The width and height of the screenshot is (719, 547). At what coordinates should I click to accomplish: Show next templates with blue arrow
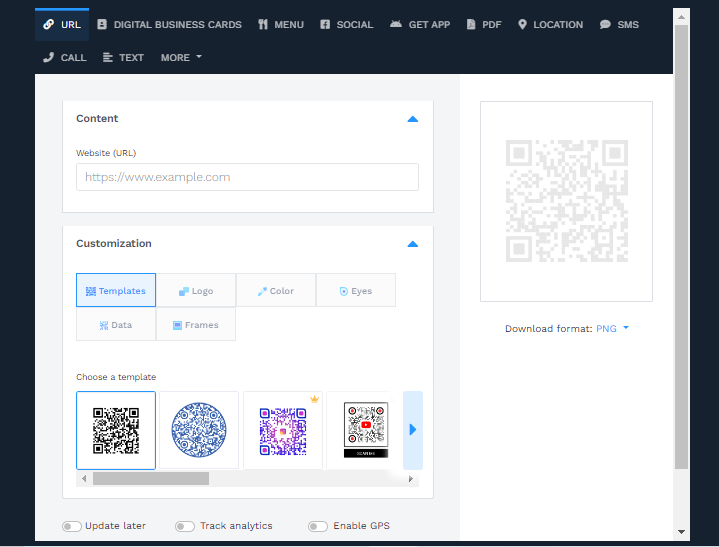point(413,430)
